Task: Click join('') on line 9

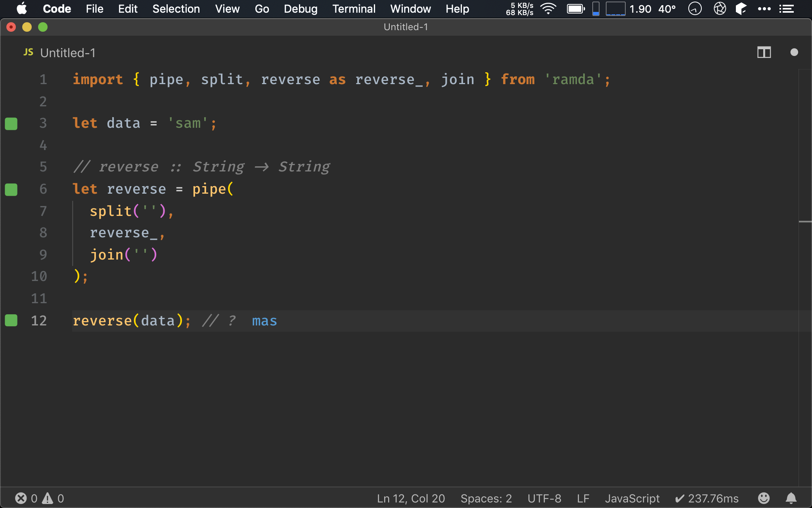Action: pyautogui.click(x=124, y=254)
